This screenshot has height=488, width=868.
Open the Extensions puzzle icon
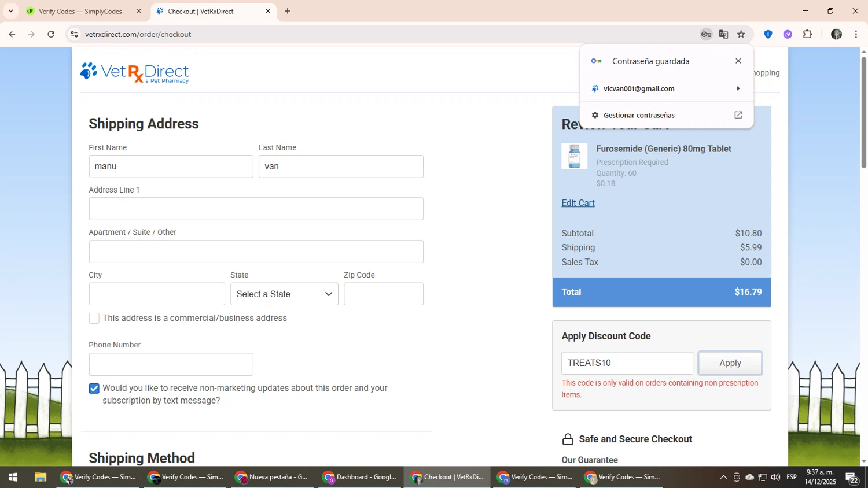[808, 34]
